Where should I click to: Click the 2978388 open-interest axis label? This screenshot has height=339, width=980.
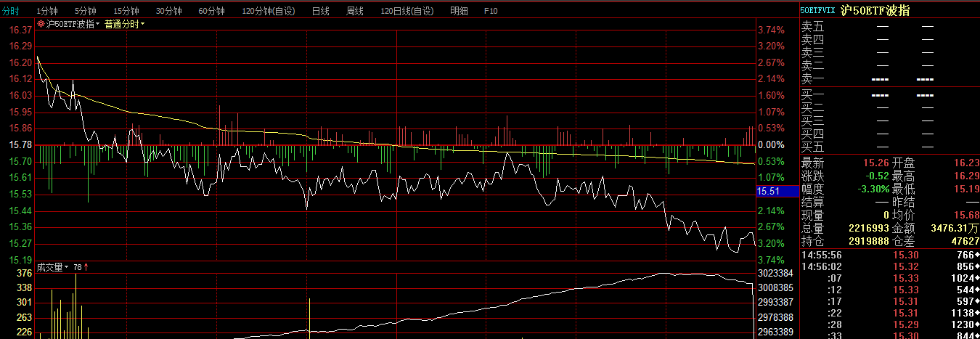[x=776, y=317]
